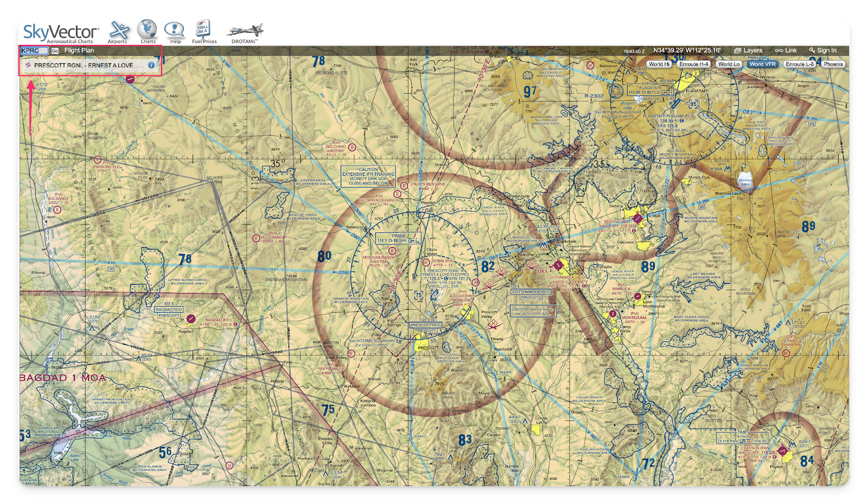Click the chain link icon
The height and width of the screenshot is (504, 868).
(779, 50)
